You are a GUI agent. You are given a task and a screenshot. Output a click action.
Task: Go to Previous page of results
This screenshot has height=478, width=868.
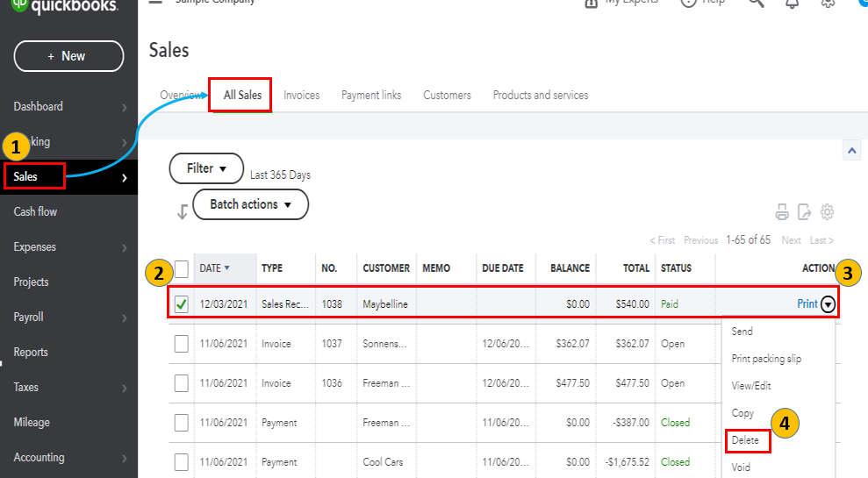point(701,240)
